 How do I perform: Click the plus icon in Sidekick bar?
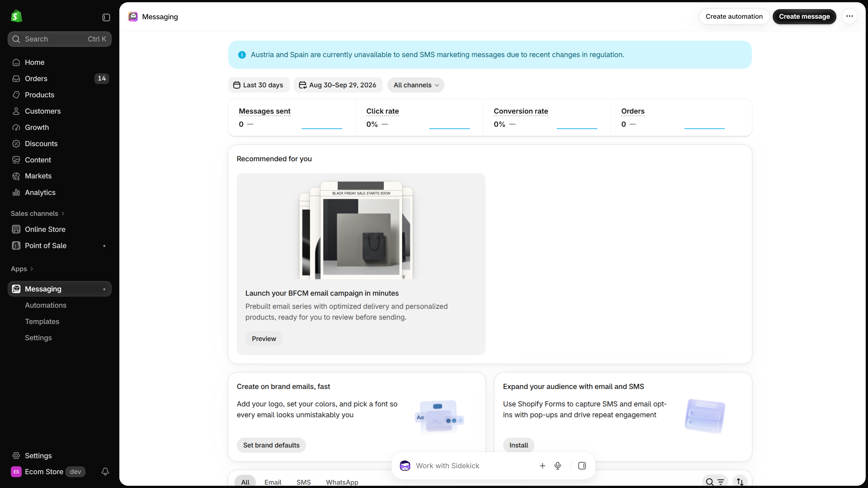542,465
